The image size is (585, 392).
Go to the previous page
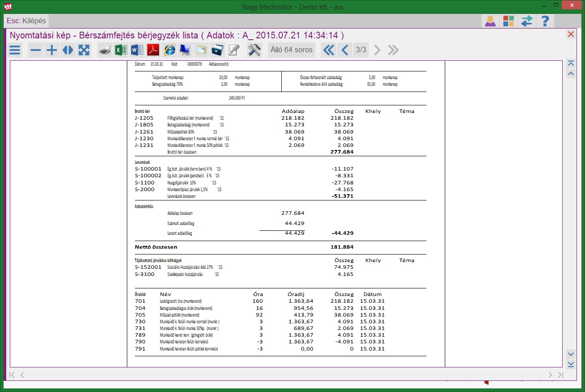coord(344,50)
